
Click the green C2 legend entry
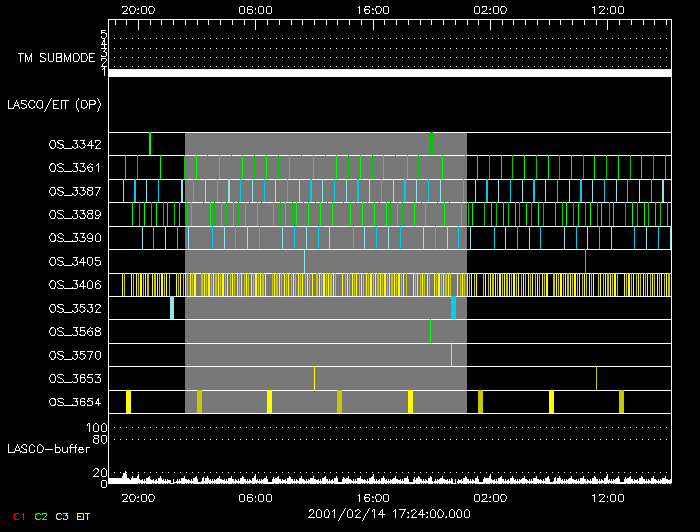[40, 516]
